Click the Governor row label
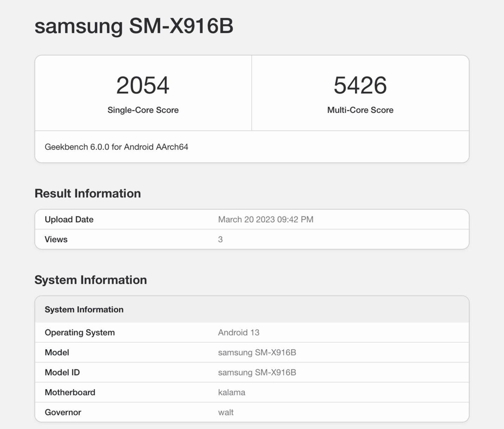504x429 pixels. (x=63, y=412)
